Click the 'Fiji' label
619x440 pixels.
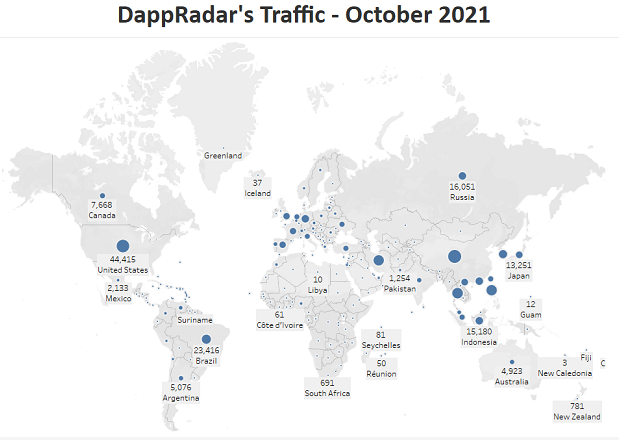click(586, 358)
